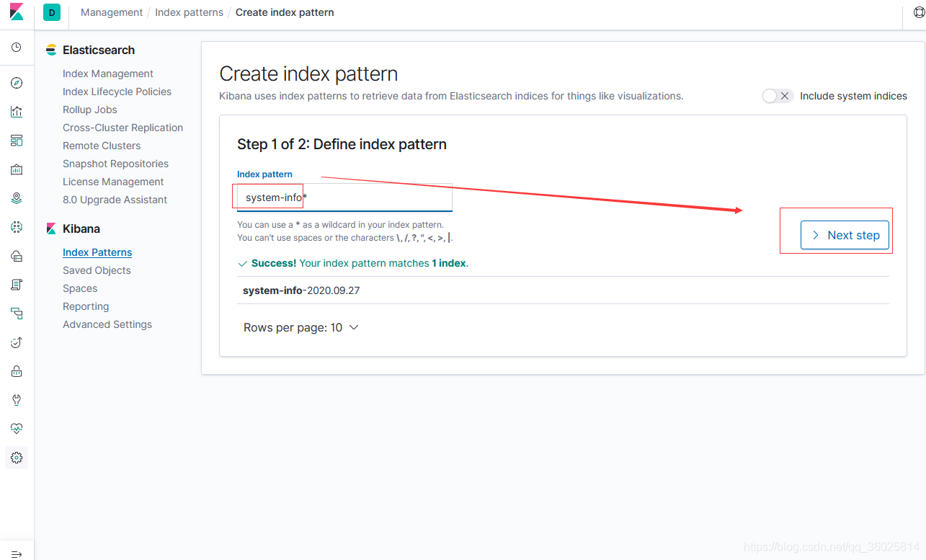
Task: Open the Uptime monitoring icon
Action: click(16, 342)
